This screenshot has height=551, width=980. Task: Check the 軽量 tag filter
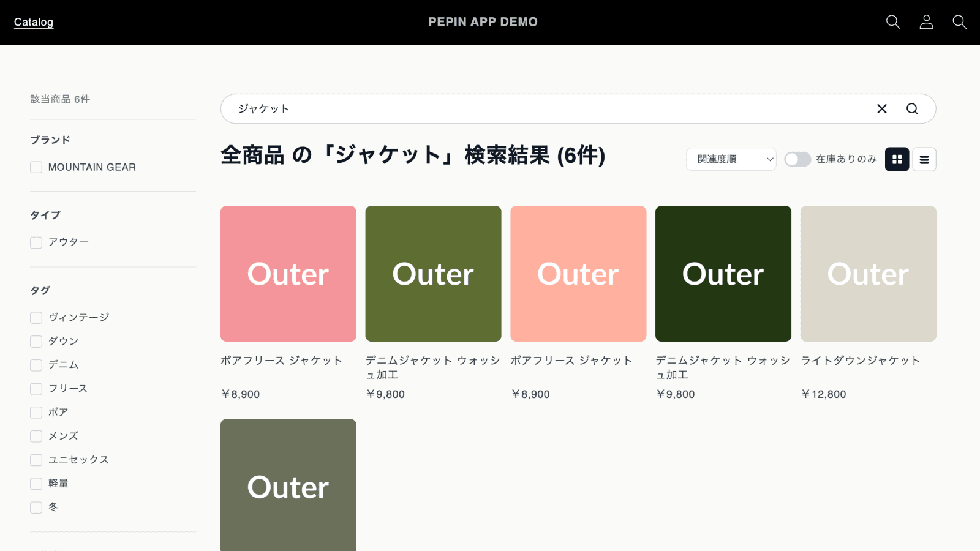36,484
